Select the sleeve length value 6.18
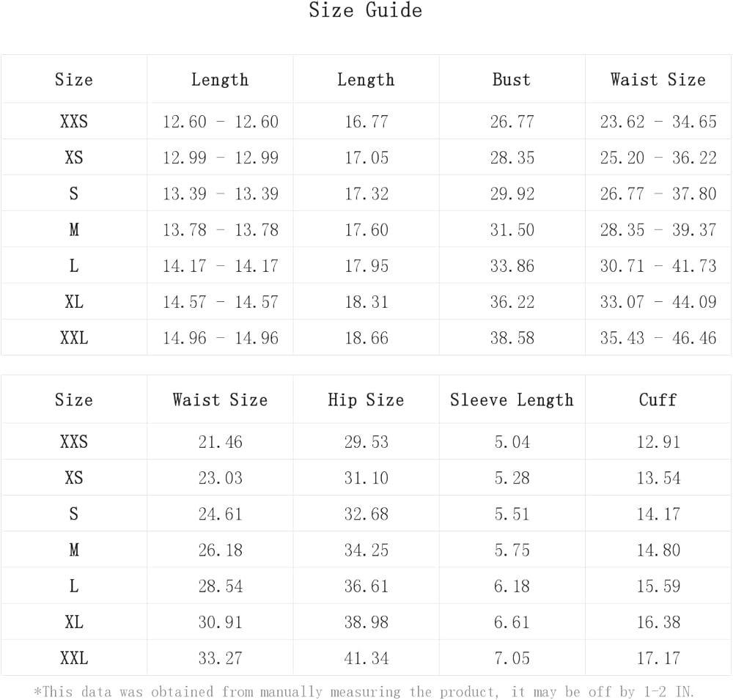 coord(512,586)
